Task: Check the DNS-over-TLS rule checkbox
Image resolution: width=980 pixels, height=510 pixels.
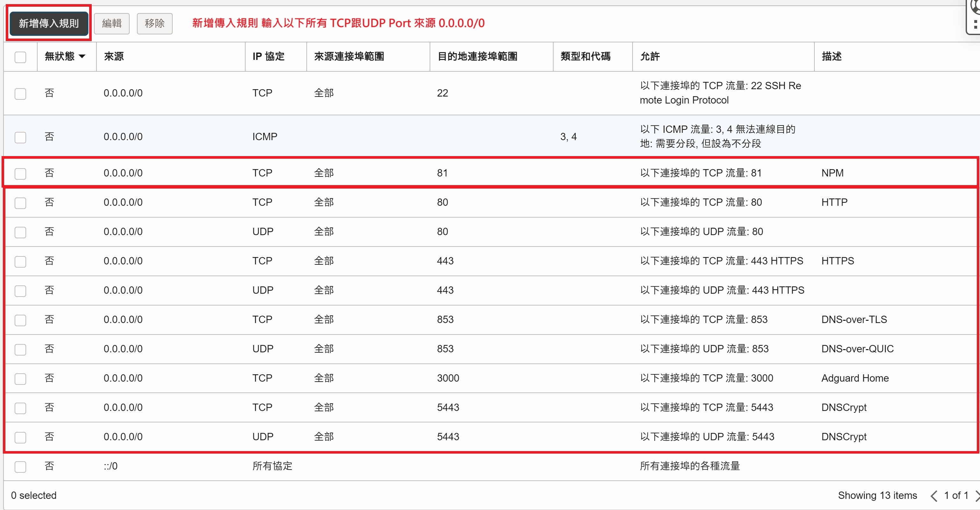Action: point(21,320)
